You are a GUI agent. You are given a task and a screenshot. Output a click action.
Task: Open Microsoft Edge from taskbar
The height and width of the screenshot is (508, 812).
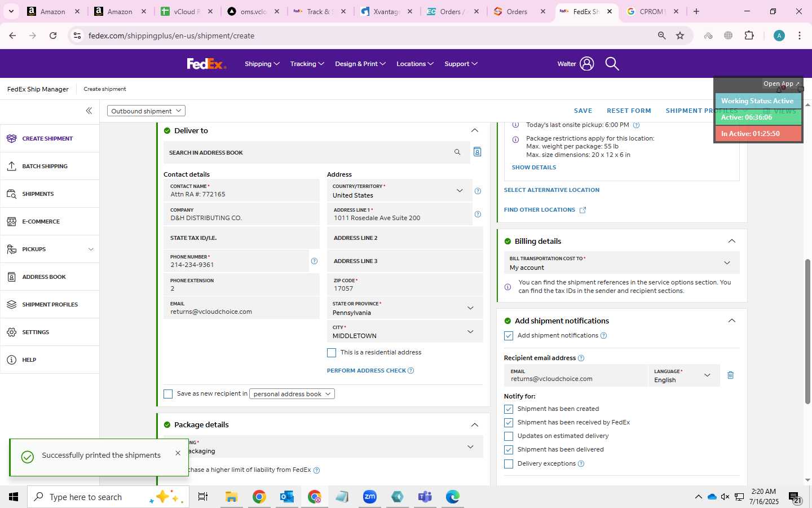(453, 497)
